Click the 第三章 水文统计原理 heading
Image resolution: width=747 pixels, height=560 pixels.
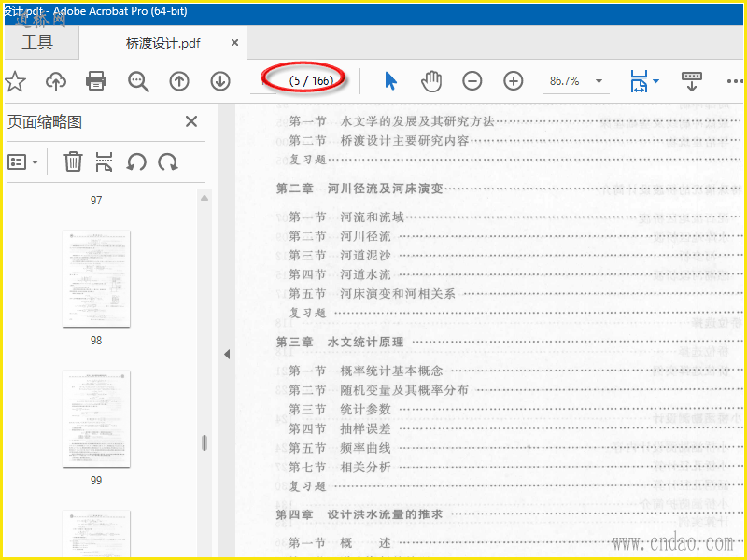coord(340,342)
